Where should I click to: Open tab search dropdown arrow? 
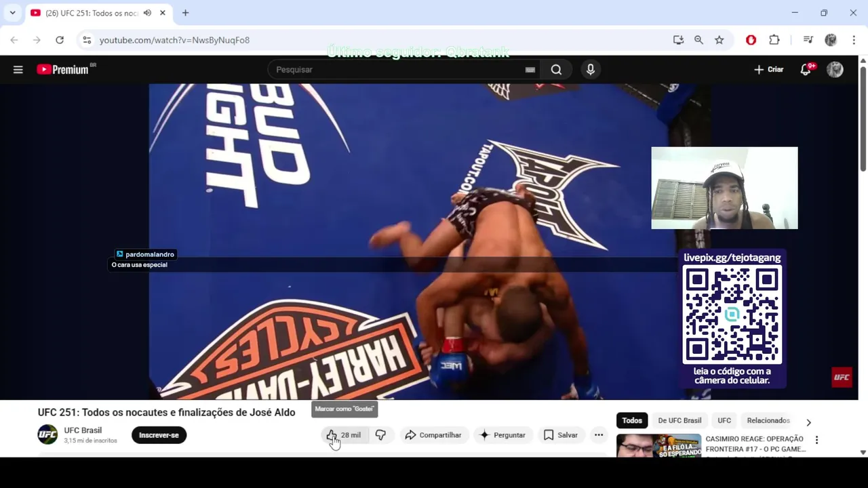coord(12,13)
